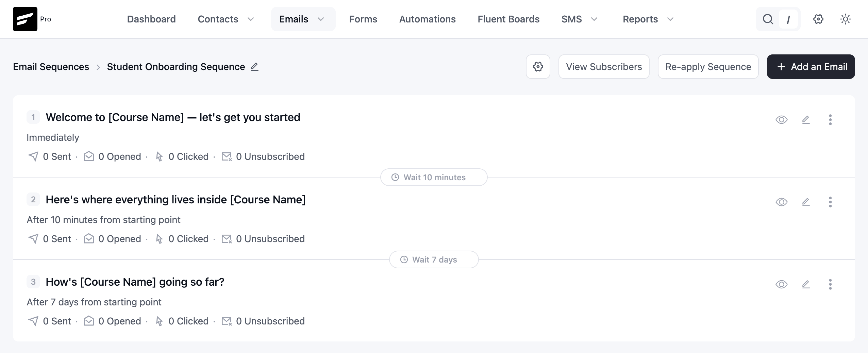Expand the SMS dropdown chevron
Image resolution: width=868 pixels, height=353 pixels.
pos(594,19)
